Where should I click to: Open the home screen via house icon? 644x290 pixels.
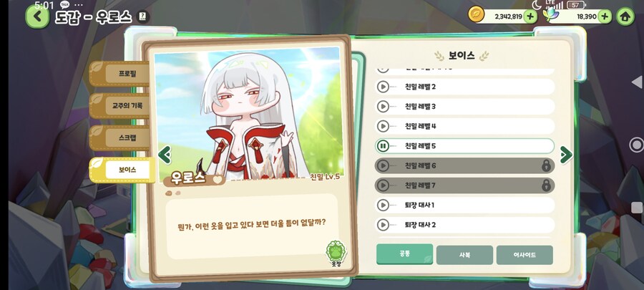coord(625,17)
